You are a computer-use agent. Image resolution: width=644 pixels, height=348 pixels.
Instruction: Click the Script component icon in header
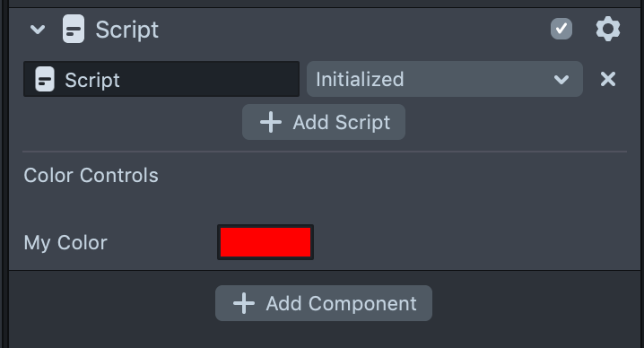click(74, 30)
